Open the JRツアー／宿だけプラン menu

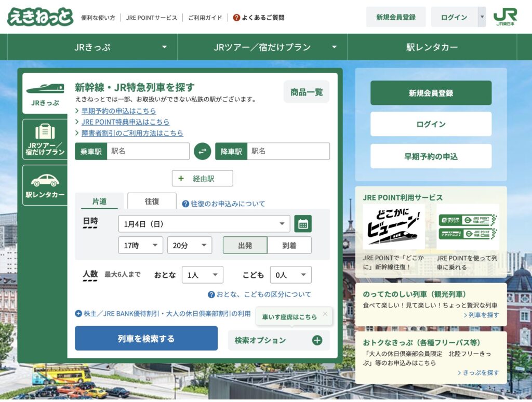tap(262, 47)
